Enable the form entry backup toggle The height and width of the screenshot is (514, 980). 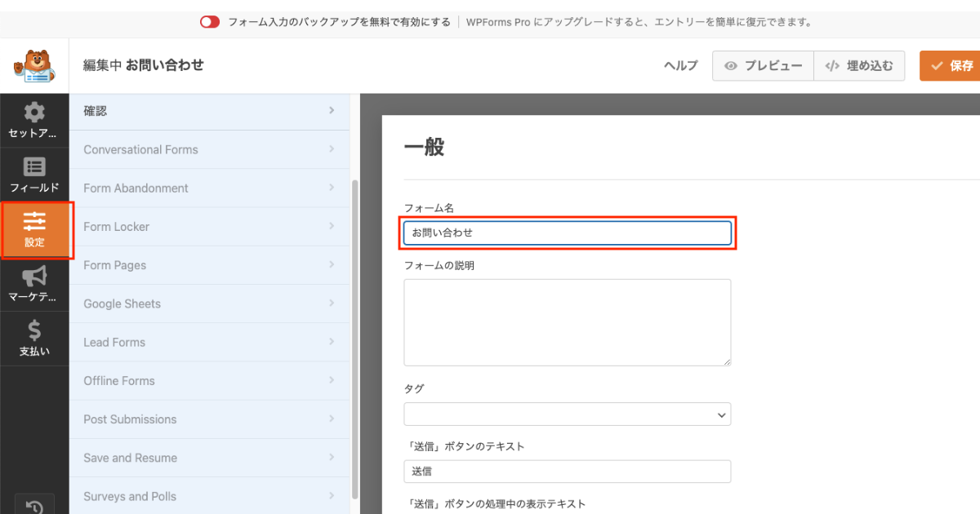pos(210,22)
